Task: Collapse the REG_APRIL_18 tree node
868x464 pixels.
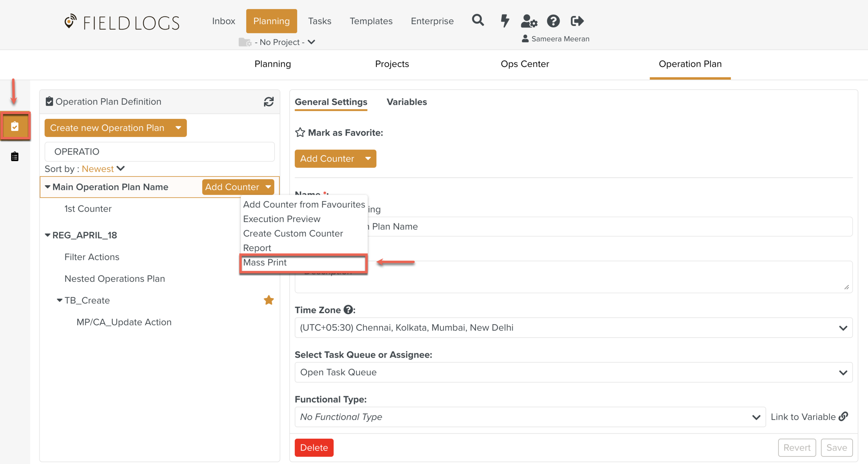Action: click(x=48, y=235)
